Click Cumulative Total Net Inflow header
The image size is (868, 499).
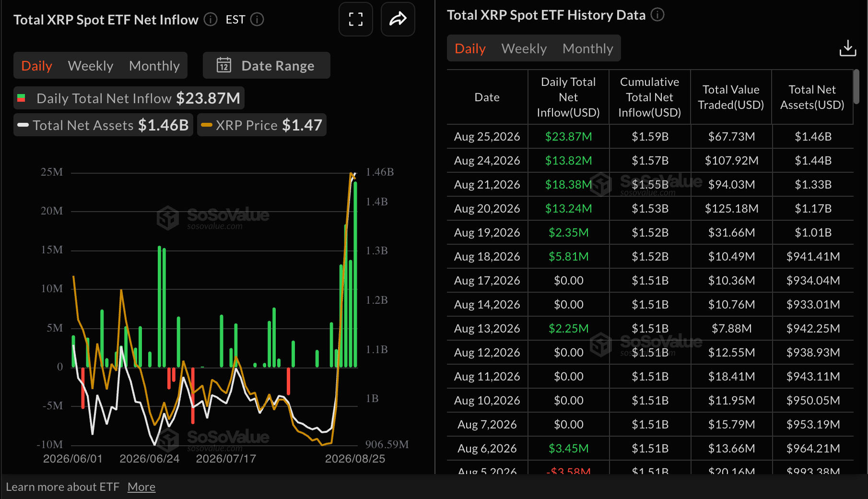650,97
